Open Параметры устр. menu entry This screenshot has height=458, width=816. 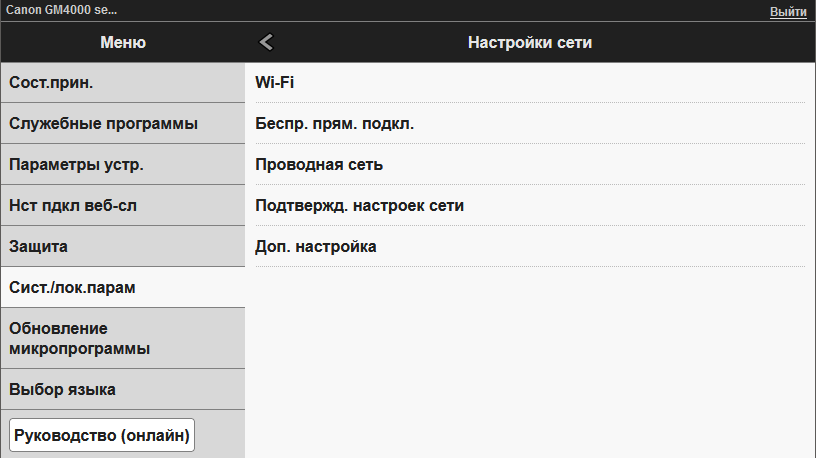tap(122, 164)
